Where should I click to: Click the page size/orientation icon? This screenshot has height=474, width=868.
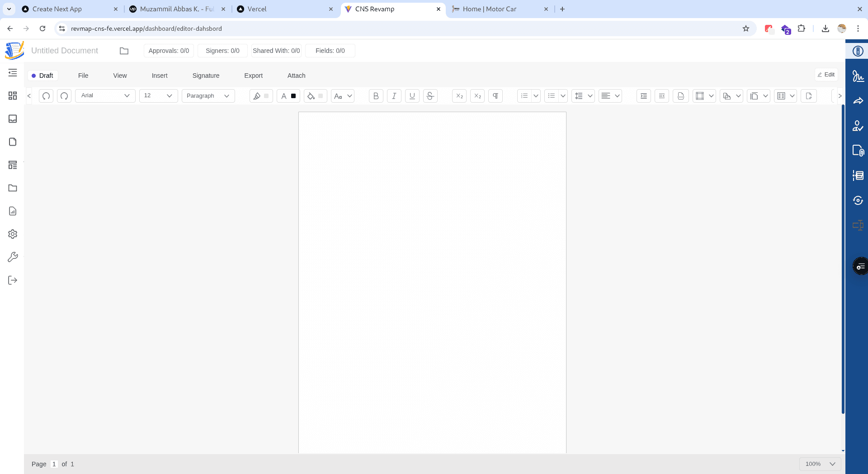731,96
